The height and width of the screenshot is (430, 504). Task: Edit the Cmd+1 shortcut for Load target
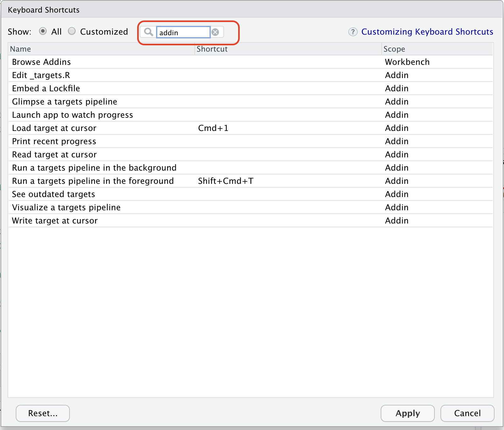[213, 128]
